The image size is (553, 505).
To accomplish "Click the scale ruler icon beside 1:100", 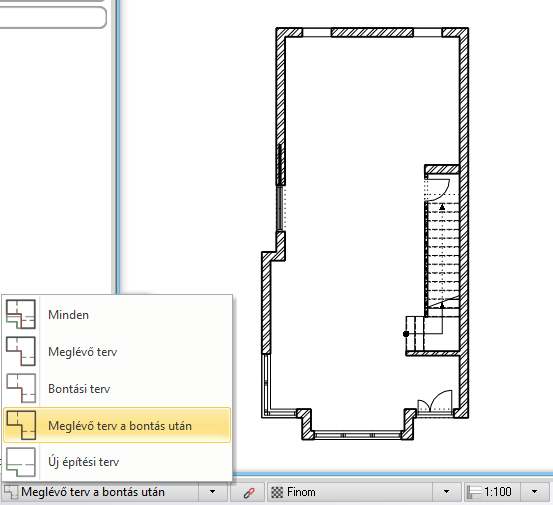I will click(x=474, y=492).
